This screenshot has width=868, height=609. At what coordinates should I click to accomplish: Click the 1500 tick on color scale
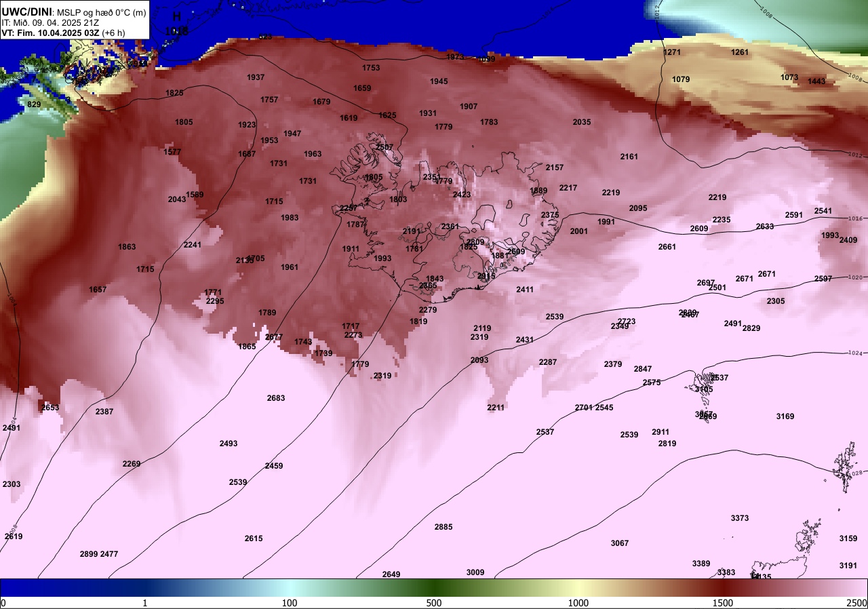(x=723, y=603)
